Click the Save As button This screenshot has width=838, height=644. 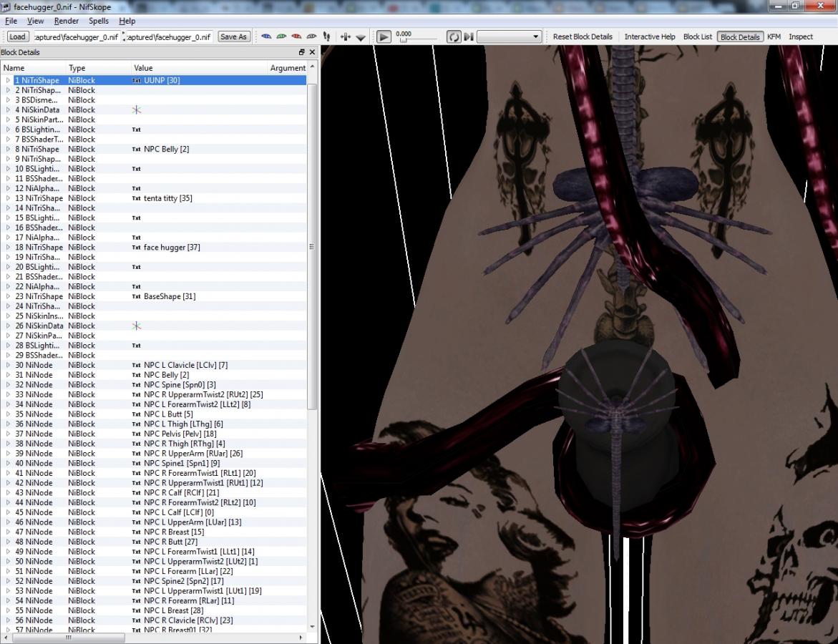[x=233, y=36]
